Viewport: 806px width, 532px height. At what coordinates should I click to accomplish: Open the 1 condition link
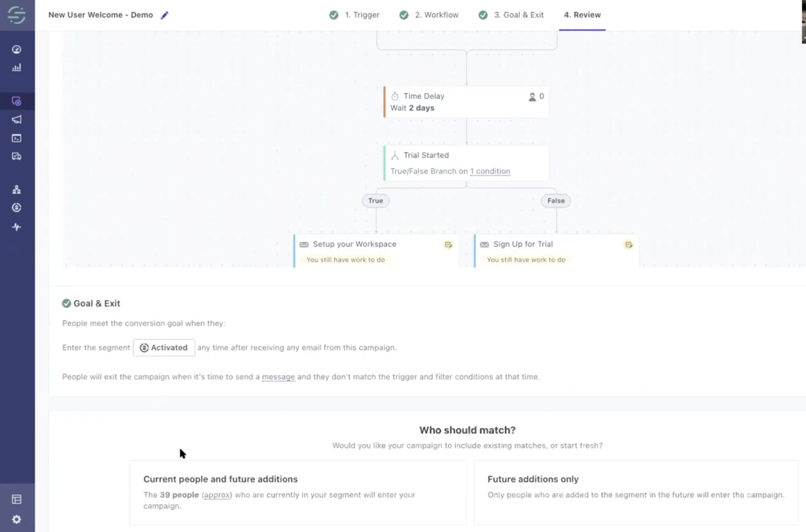490,171
